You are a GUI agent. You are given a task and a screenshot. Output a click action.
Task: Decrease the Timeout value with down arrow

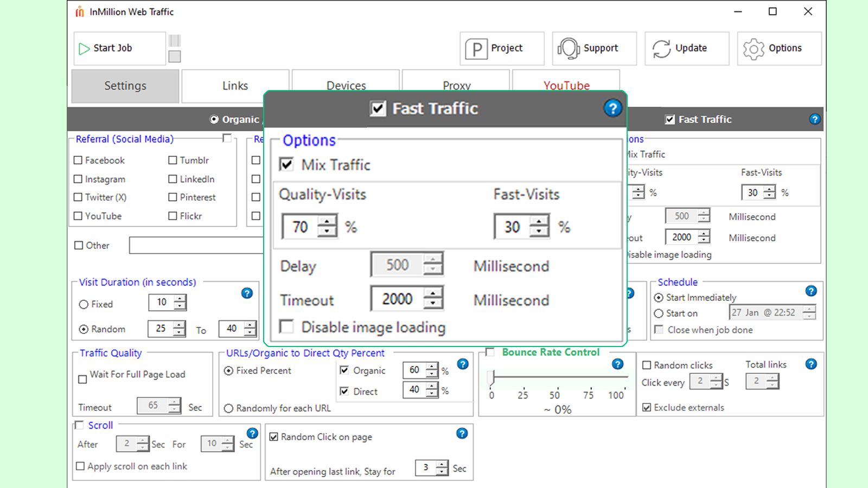pyautogui.click(x=433, y=304)
